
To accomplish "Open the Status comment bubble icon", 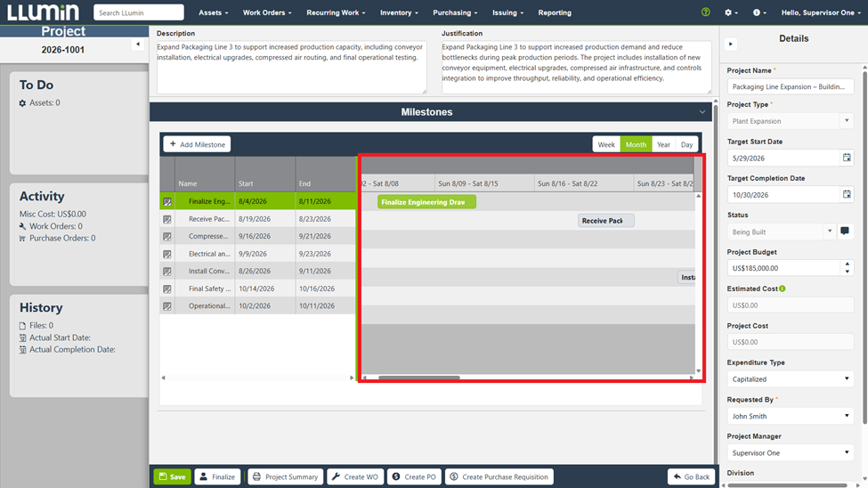I will [845, 231].
